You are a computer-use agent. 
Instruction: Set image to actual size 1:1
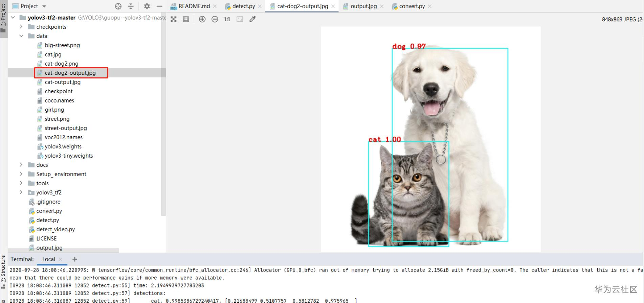point(227,19)
